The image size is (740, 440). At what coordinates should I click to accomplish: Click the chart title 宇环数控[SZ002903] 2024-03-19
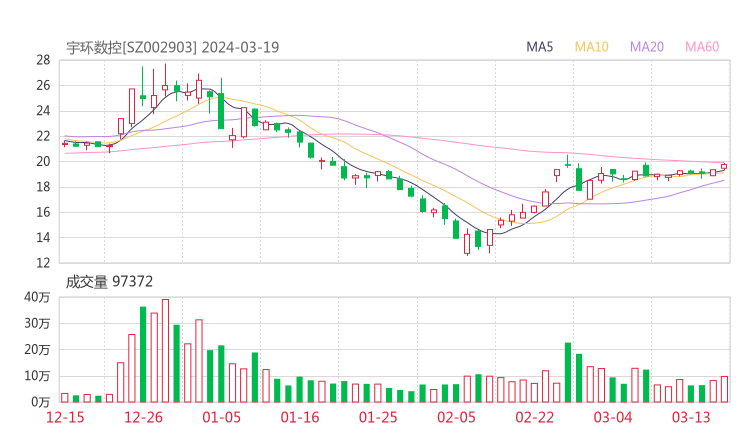[172, 48]
